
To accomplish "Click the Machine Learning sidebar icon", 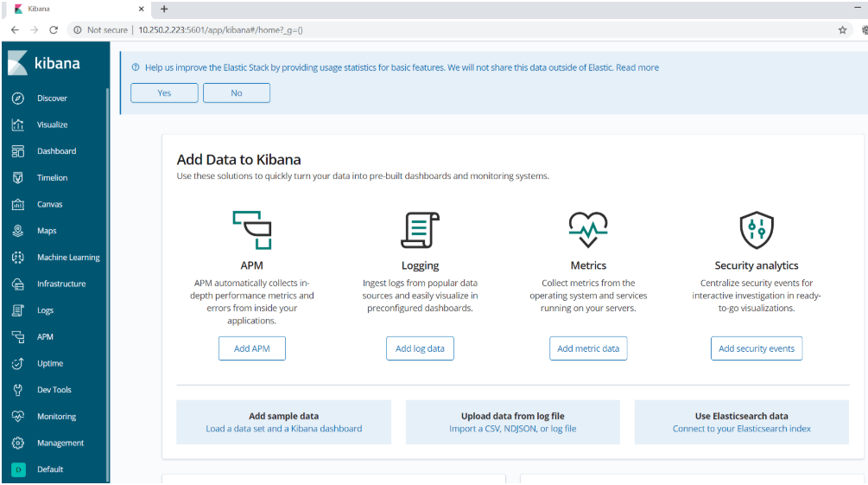I will [18, 257].
